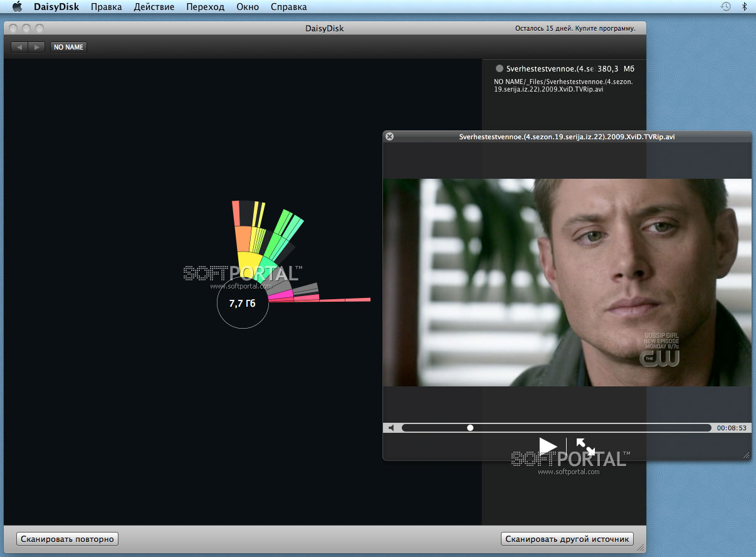
Task: Click the playback position knob on the timeline
Action: click(470, 428)
